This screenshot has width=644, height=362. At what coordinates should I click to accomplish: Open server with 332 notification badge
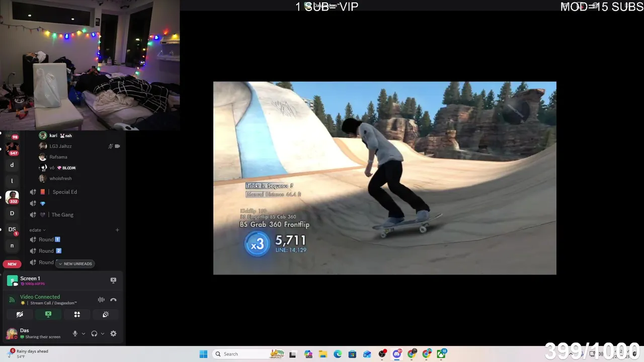tap(12, 197)
